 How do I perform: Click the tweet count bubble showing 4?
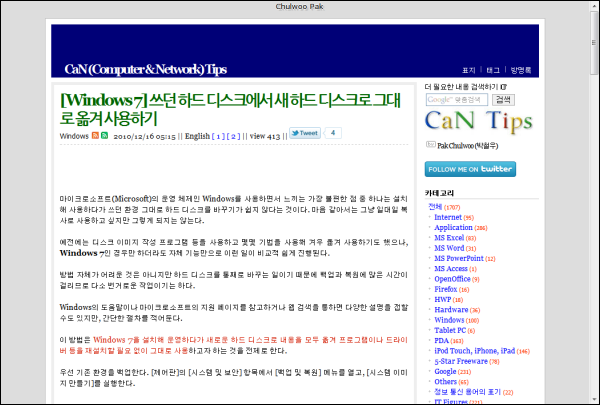point(333,133)
